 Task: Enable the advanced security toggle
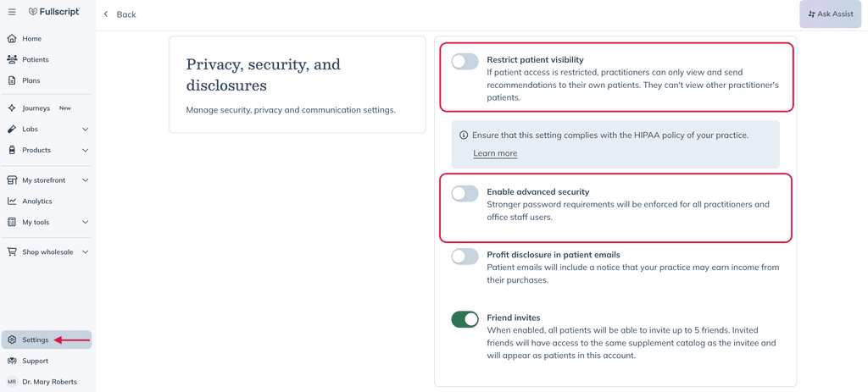point(465,194)
